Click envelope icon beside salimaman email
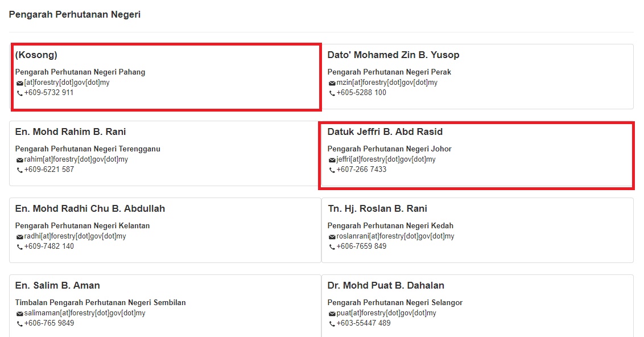Viewport: 644px width, 337px height. coord(20,314)
